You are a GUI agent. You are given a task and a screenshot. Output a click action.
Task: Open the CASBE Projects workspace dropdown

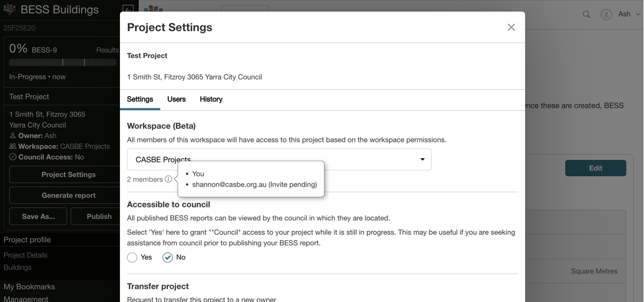pos(279,160)
